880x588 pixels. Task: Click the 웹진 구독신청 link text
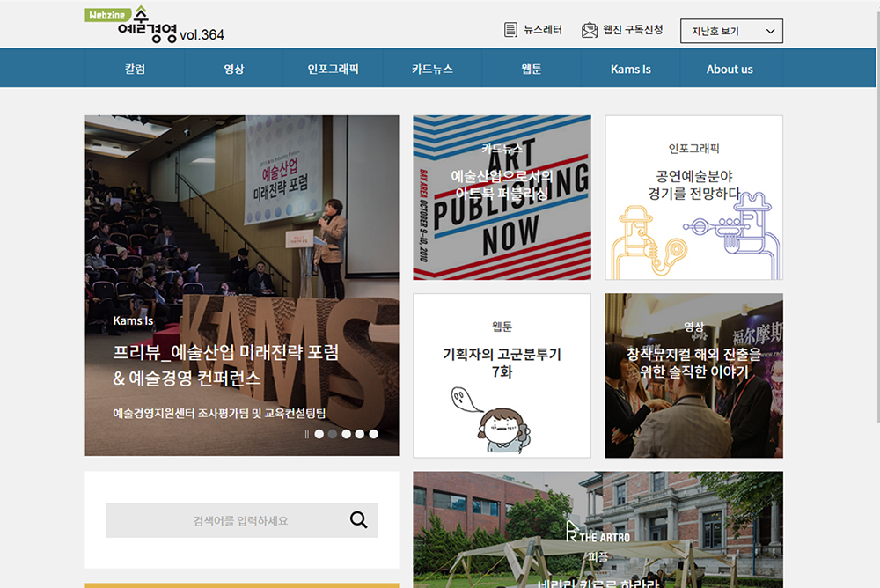[x=633, y=30]
